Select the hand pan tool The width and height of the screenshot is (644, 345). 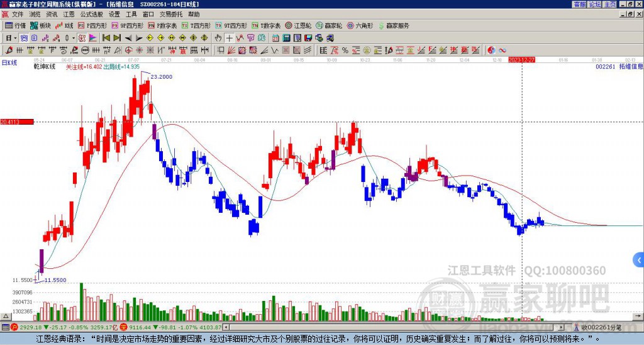coord(218,38)
